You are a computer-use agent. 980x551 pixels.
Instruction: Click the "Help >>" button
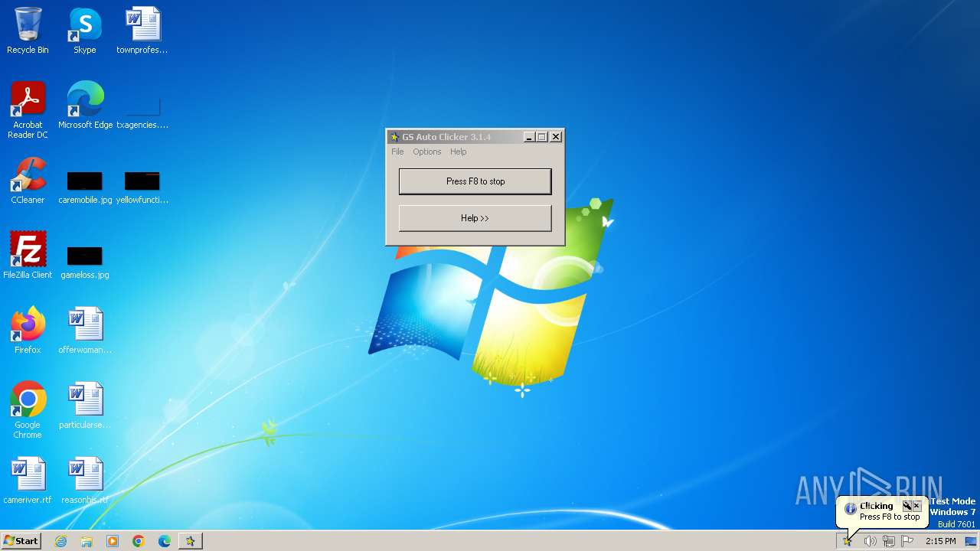[475, 218]
